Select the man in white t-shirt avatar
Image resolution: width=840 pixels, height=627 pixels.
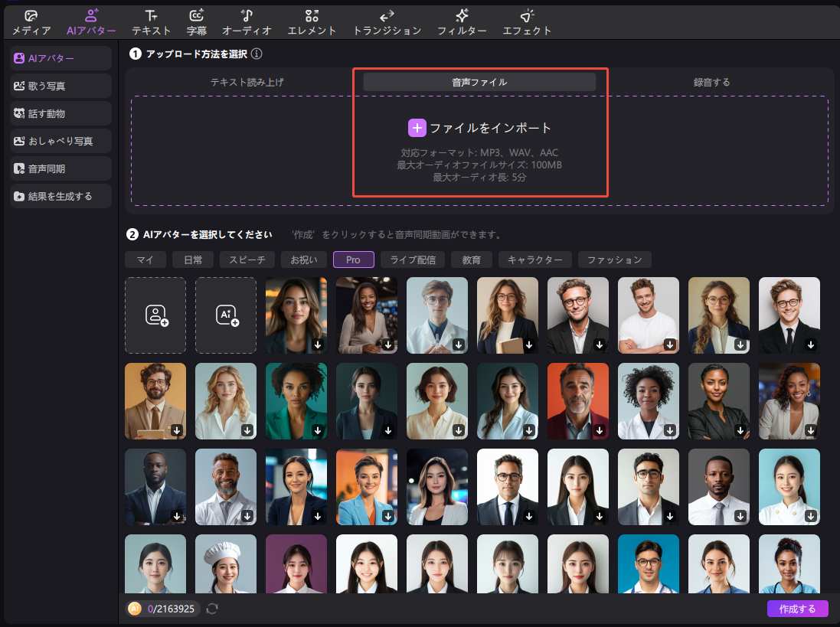click(649, 315)
